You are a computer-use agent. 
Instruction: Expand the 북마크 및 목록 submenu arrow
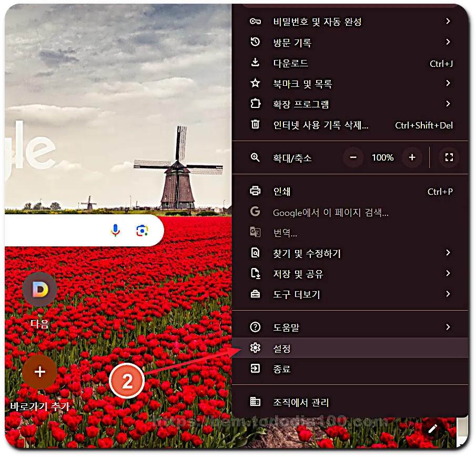pos(448,83)
